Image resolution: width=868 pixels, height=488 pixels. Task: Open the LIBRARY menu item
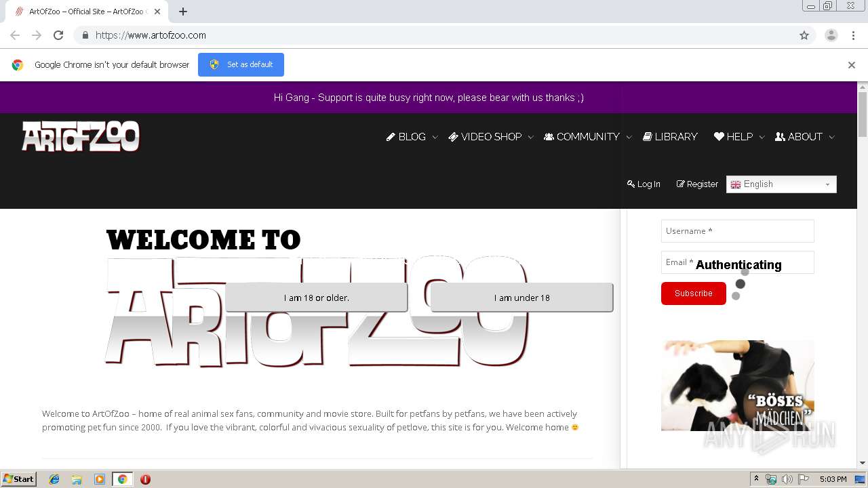[x=670, y=136]
